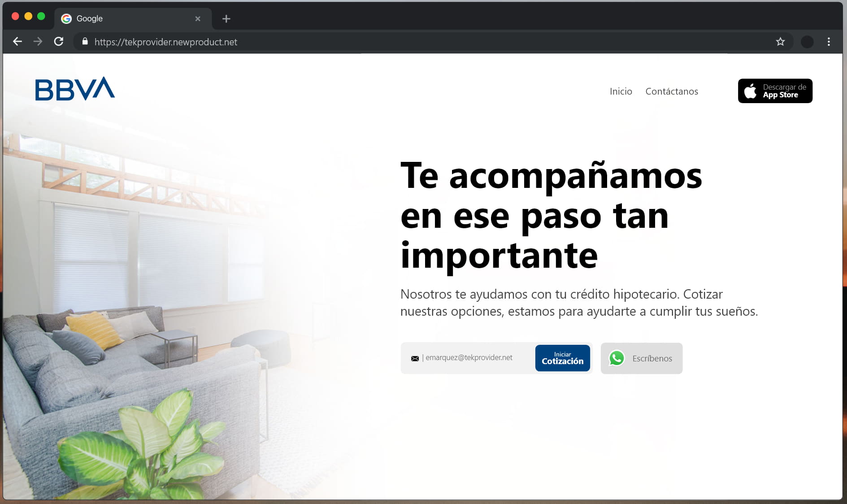This screenshot has width=847, height=504.
Task: Open the Contáctanos nav link
Action: (x=671, y=91)
